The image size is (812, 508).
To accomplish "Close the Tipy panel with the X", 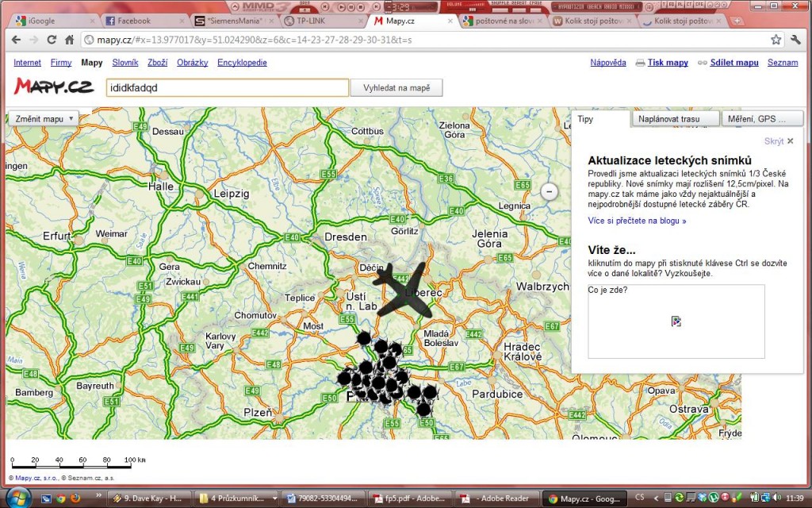I will 791,141.
